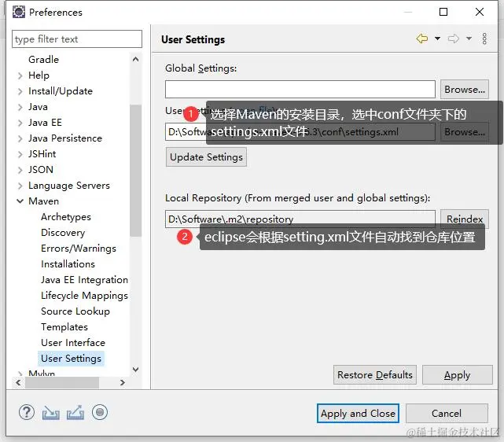Click the Cancel button
504x442 pixels.
(447, 414)
